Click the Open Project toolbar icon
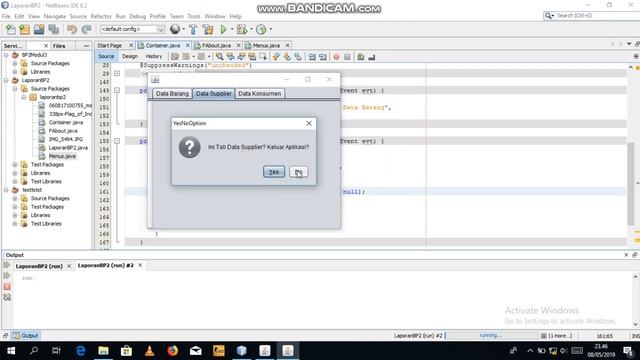The image size is (640, 360). pyautogui.click(x=39, y=29)
